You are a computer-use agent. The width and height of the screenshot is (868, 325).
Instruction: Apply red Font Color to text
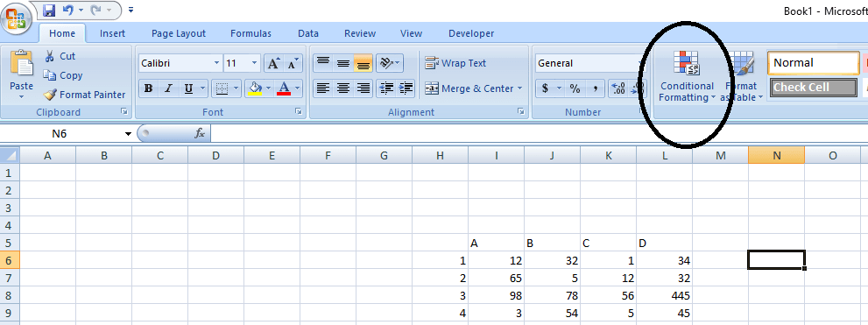[x=284, y=88]
